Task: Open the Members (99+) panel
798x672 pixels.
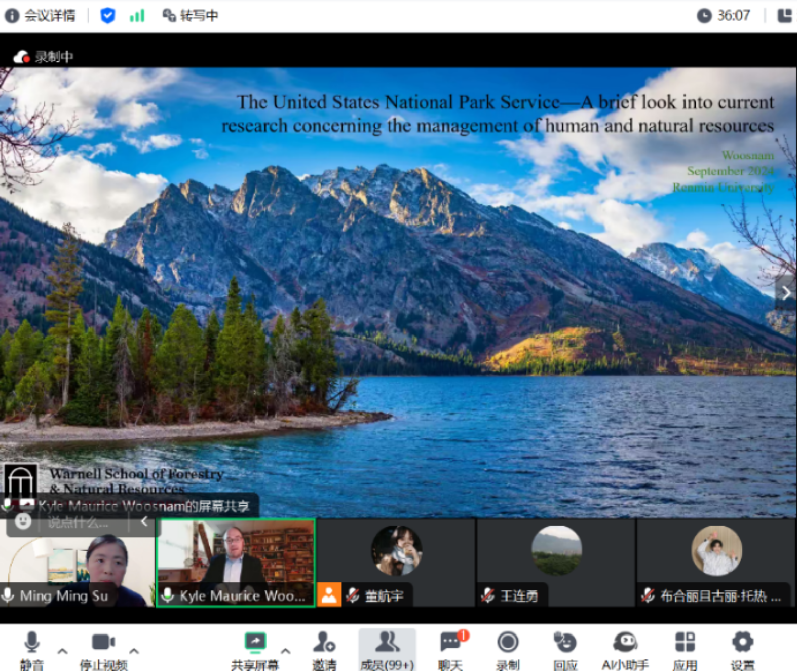Action: 387,643
